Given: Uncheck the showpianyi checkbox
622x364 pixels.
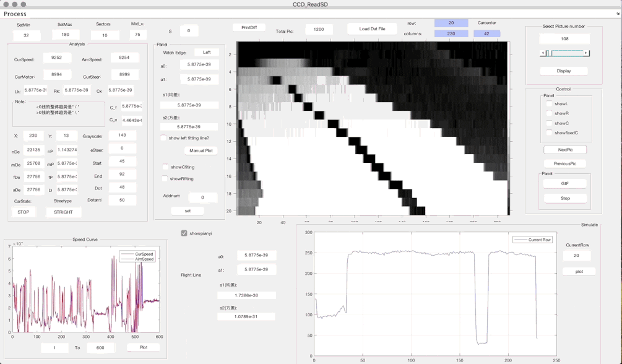Looking at the screenshot, I should [184, 233].
